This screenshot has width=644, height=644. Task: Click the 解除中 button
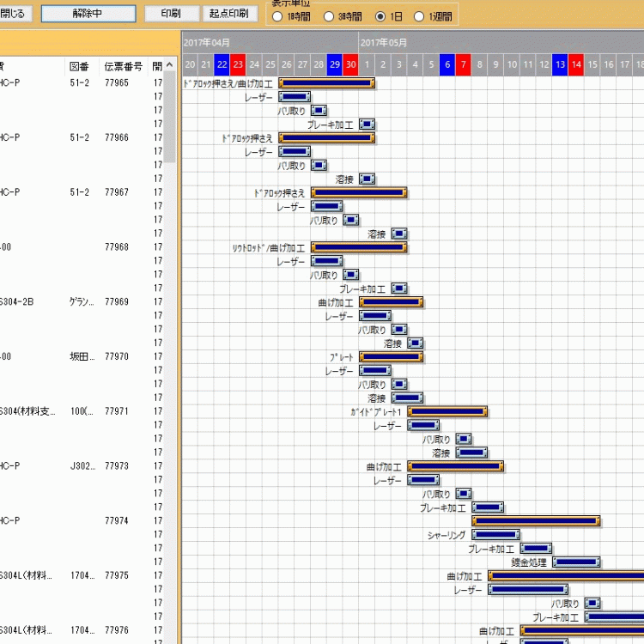[x=88, y=13]
